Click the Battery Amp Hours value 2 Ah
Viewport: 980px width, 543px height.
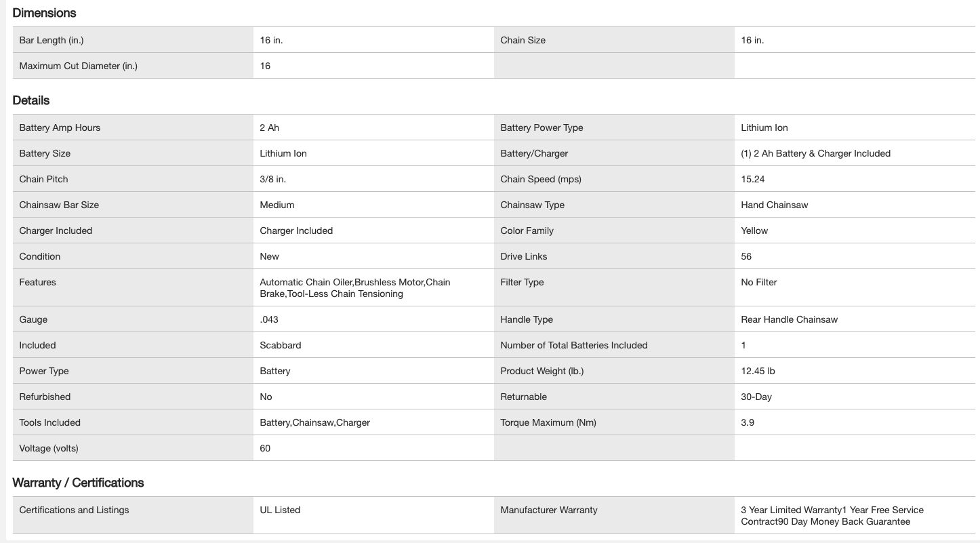click(x=269, y=127)
